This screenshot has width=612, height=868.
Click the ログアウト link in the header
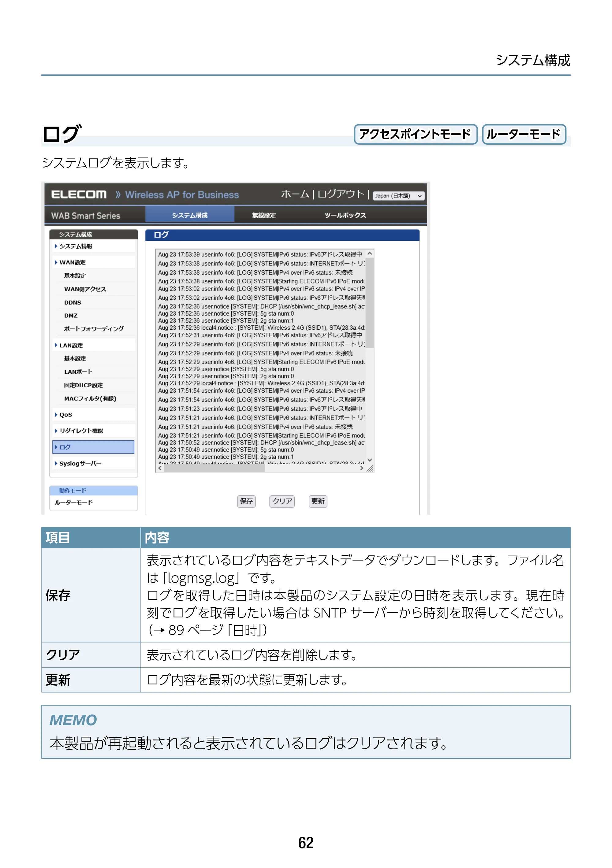point(341,194)
